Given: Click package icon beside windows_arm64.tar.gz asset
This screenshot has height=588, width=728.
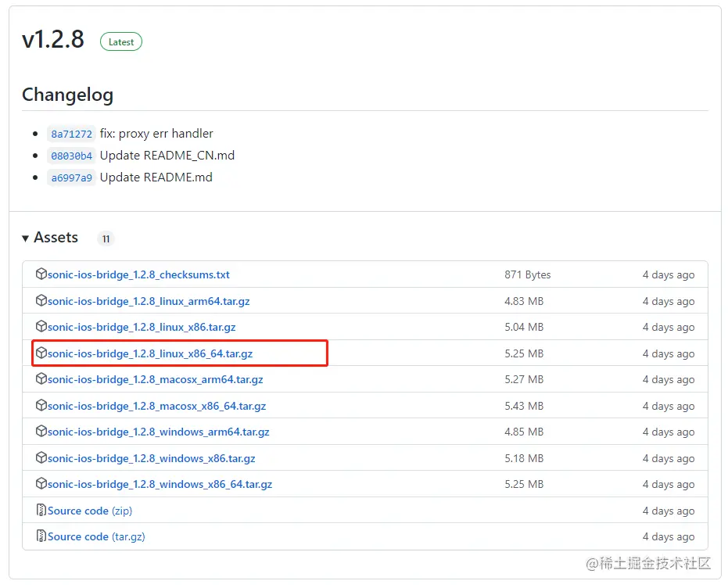Looking at the screenshot, I should tap(41, 431).
